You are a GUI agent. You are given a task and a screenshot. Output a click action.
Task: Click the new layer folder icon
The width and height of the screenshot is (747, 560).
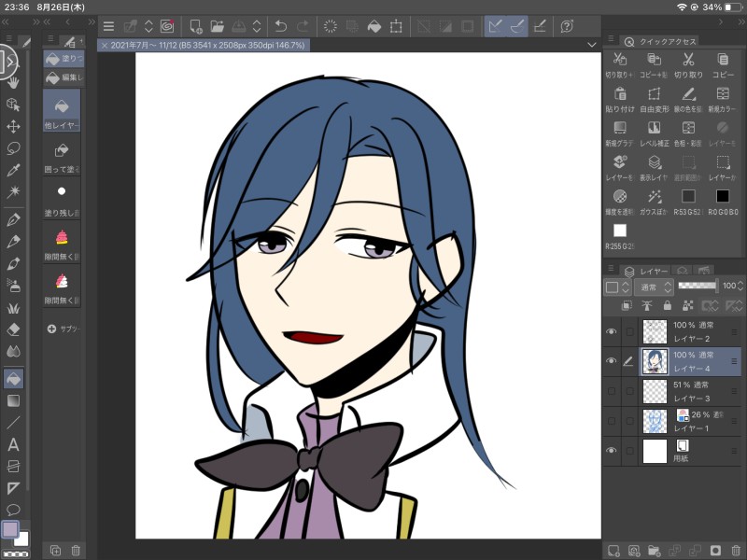point(654,551)
